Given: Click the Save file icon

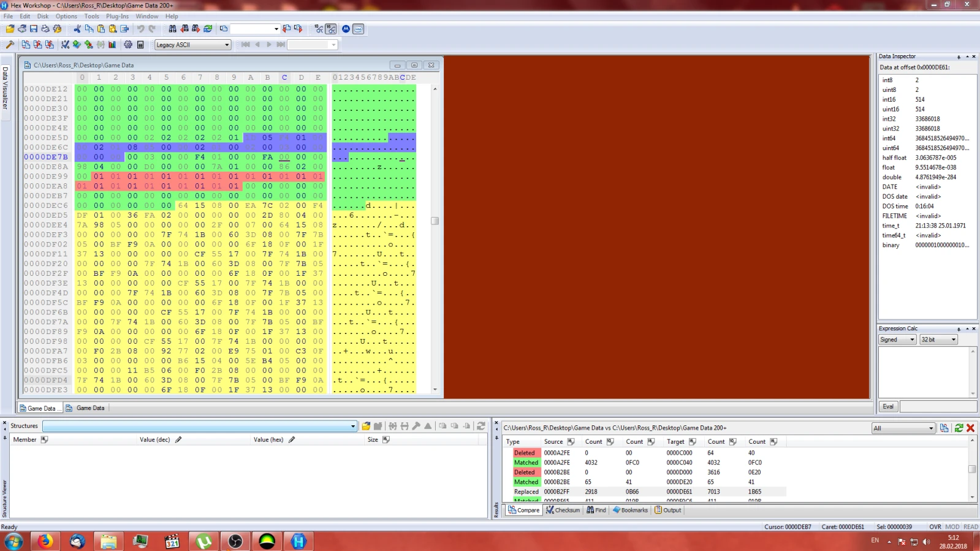Looking at the screenshot, I should 34,29.
